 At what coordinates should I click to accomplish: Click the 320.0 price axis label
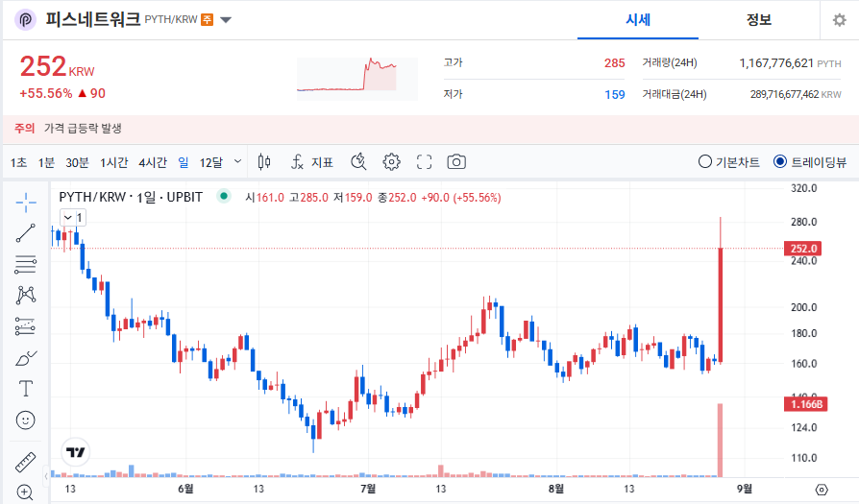click(x=803, y=188)
